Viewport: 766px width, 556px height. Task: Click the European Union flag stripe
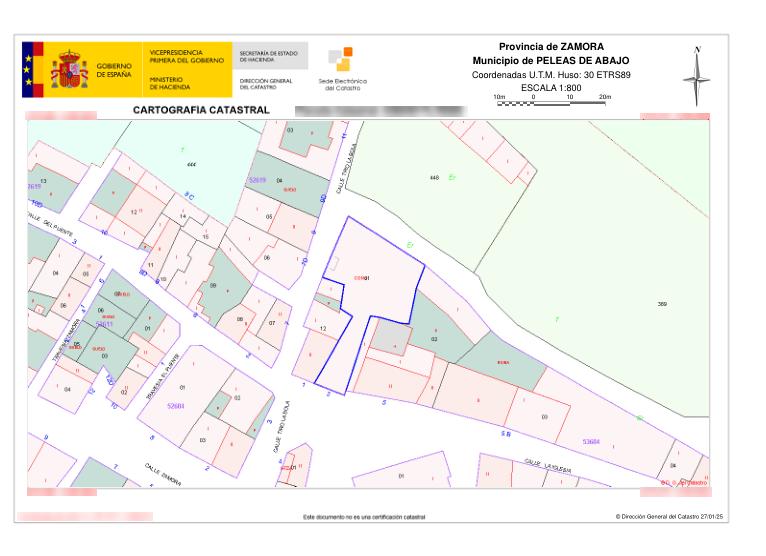pyautogui.click(x=29, y=70)
